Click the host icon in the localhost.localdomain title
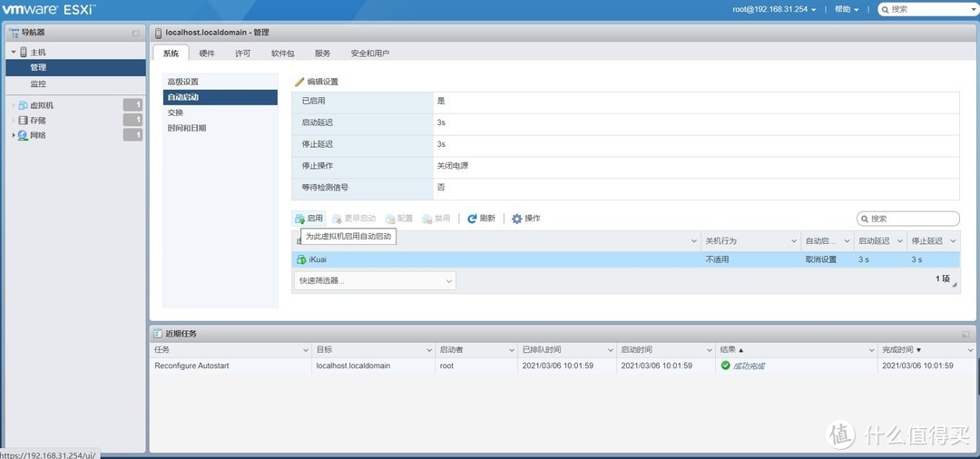980x459 pixels. tap(159, 33)
